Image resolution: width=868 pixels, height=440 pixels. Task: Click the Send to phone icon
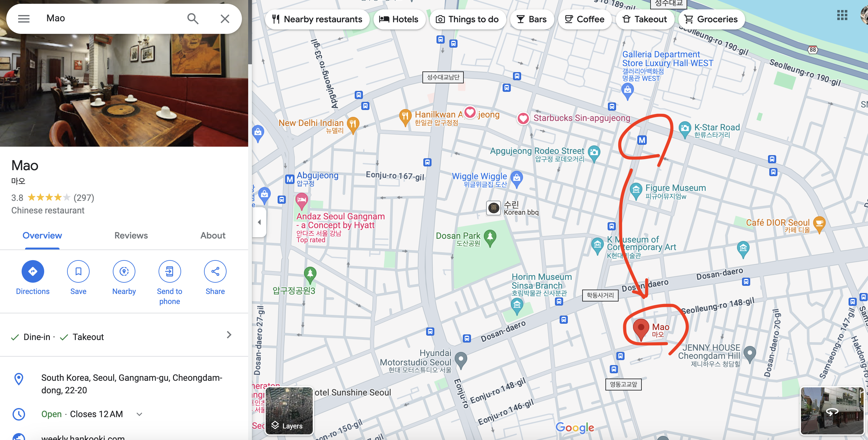170,271
